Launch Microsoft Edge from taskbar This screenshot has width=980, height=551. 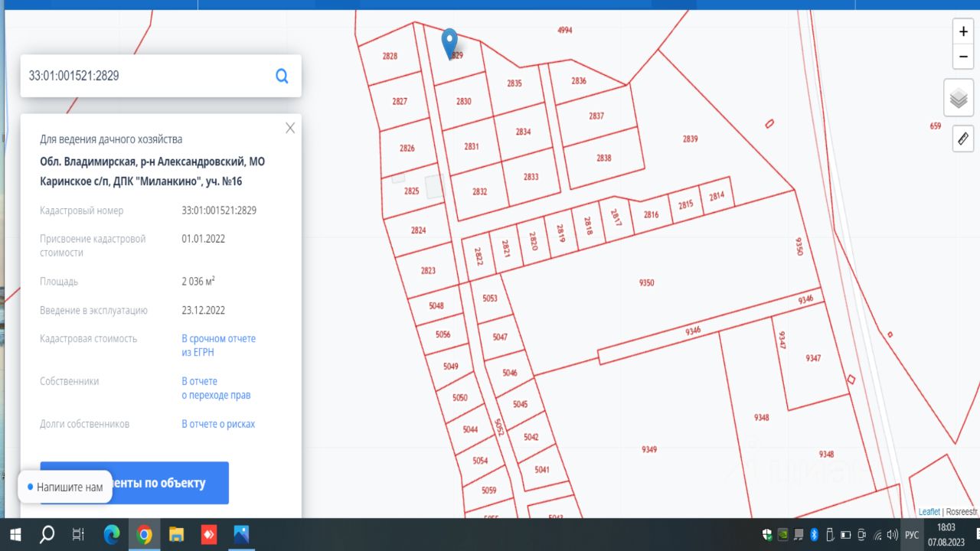[x=112, y=534]
